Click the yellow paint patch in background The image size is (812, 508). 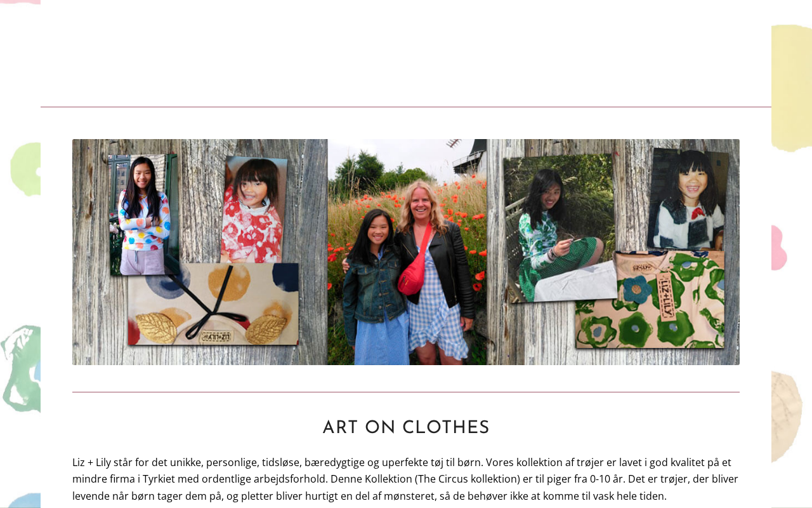[x=792, y=88]
